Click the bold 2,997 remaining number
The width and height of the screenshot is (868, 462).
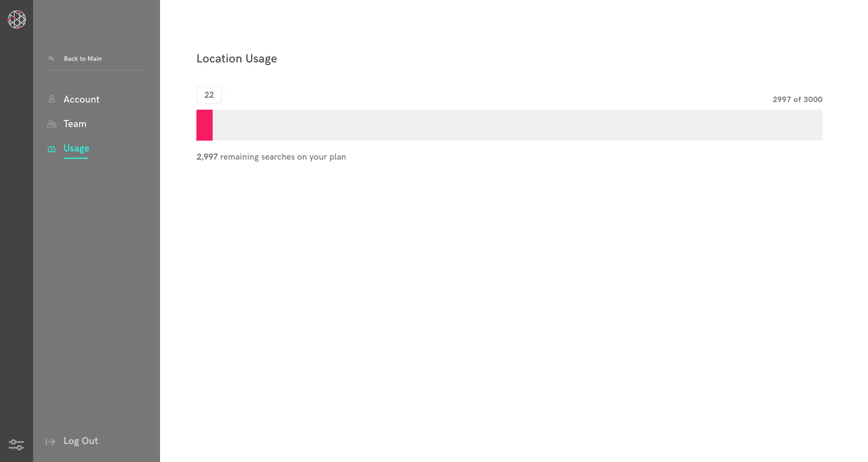pyautogui.click(x=207, y=157)
